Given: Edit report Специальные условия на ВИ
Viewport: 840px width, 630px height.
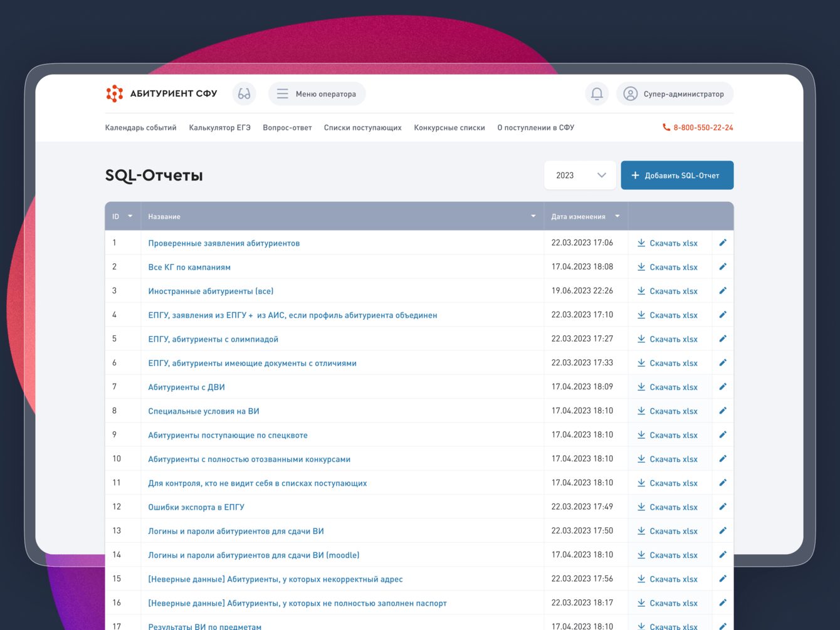Looking at the screenshot, I should click(723, 411).
